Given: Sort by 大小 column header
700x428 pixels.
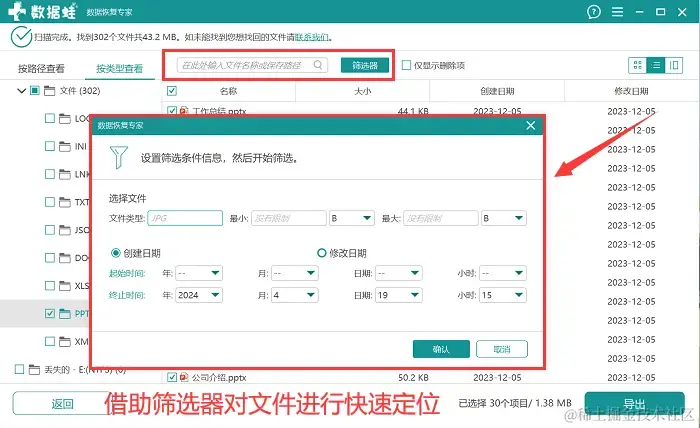Looking at the screenshot, I should [362, 91].
